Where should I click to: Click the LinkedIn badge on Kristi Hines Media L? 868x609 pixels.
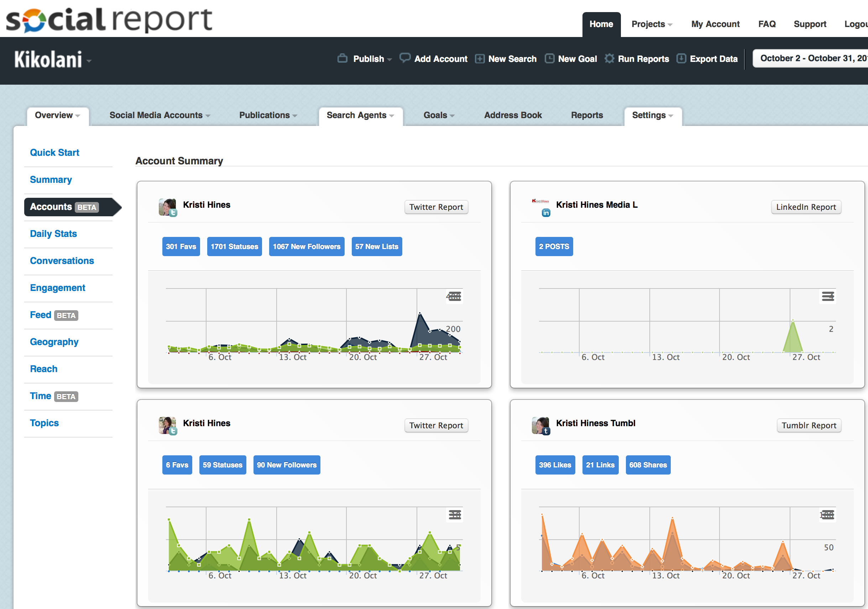tap(545, 212)
